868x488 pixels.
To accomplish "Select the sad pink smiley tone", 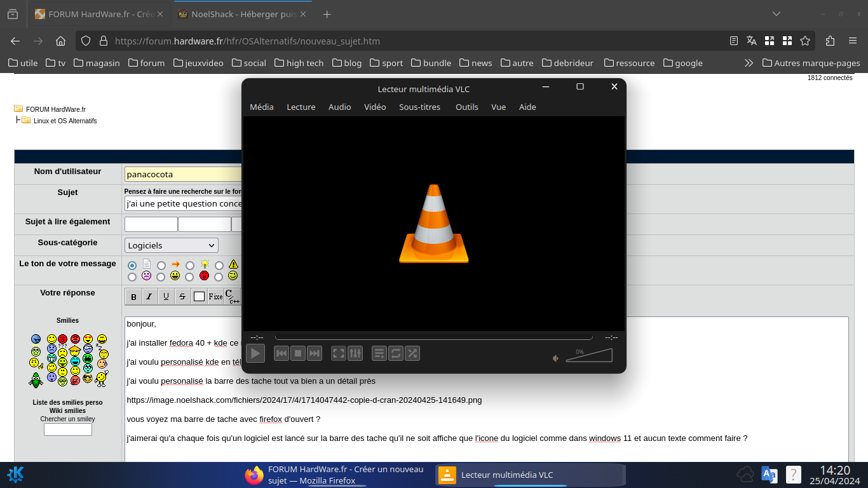I will (x=132, y=276).
